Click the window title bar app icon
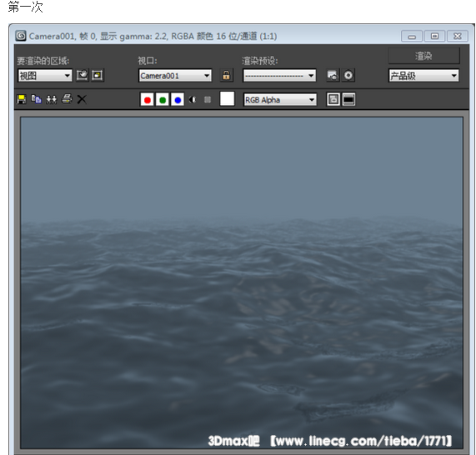476x455 pixels. (21, 36)
